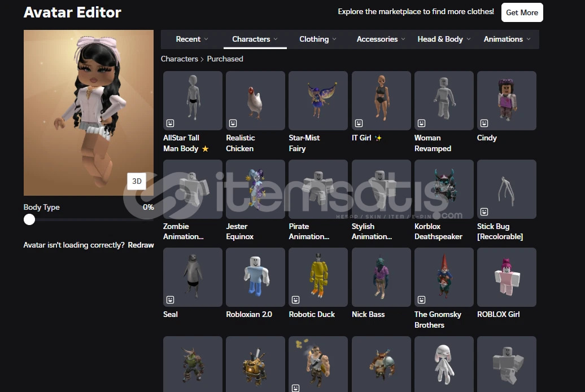Screen dimensions: 585x392
Task: Equip the Robotic Duck character
Action: pyautogui.click(x=318, y=278)
